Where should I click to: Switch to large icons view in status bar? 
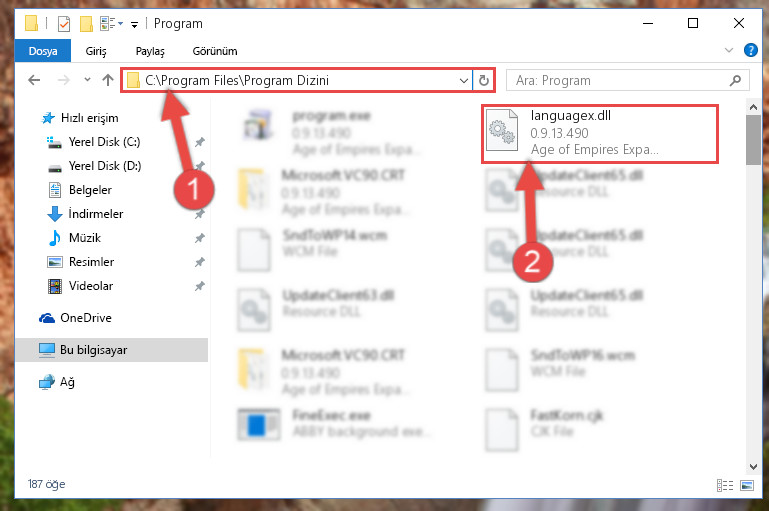click(747, 485)
